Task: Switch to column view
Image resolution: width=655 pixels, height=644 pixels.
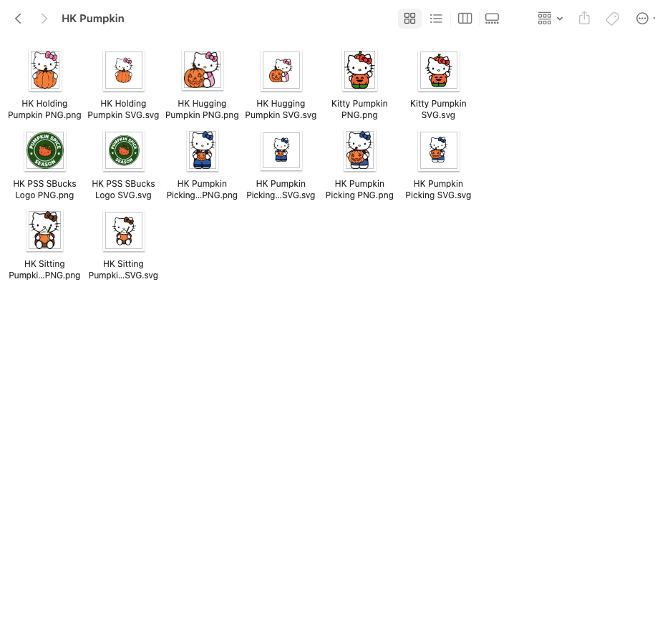Action: point(465,19)
